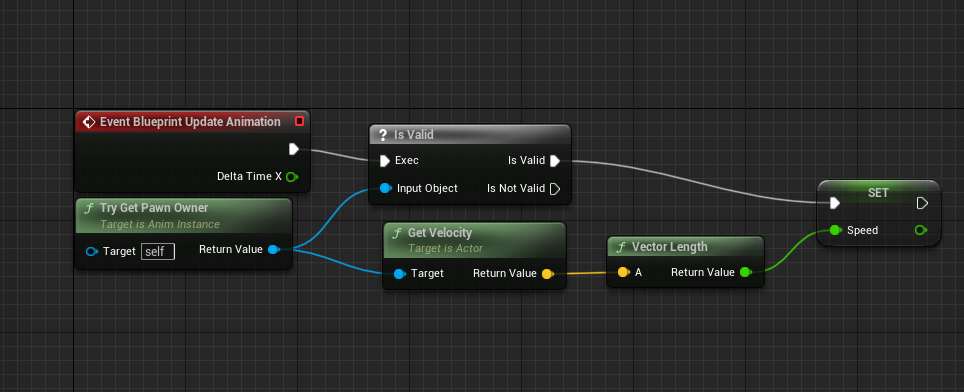Screen dimensions: 964x392
Task: Click the Get Velocity Return Value vector pin
Action: [x=547, y=273]
